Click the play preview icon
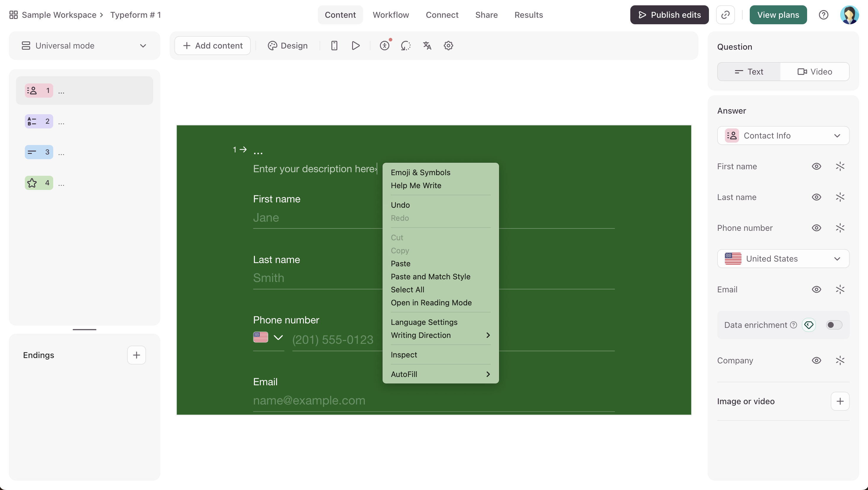This screenshot has height=490, width=868. coord(355,46)
